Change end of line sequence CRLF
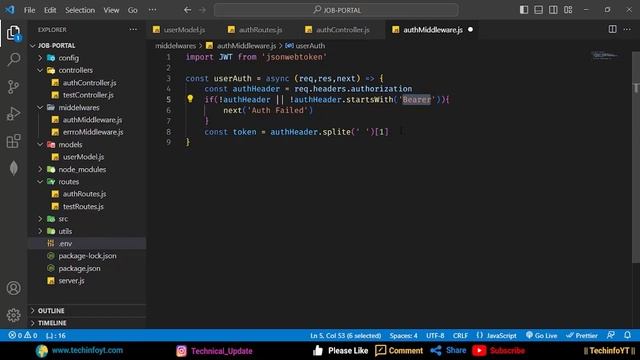Screen dimensions: 640x360 pyautogui.click(x=460, y=336)
